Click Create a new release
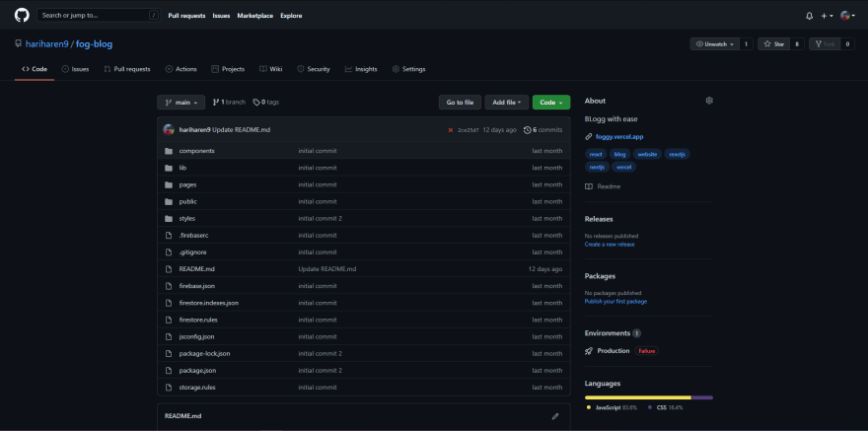Viewport: 868px width, 431px height. pos(610,244)
